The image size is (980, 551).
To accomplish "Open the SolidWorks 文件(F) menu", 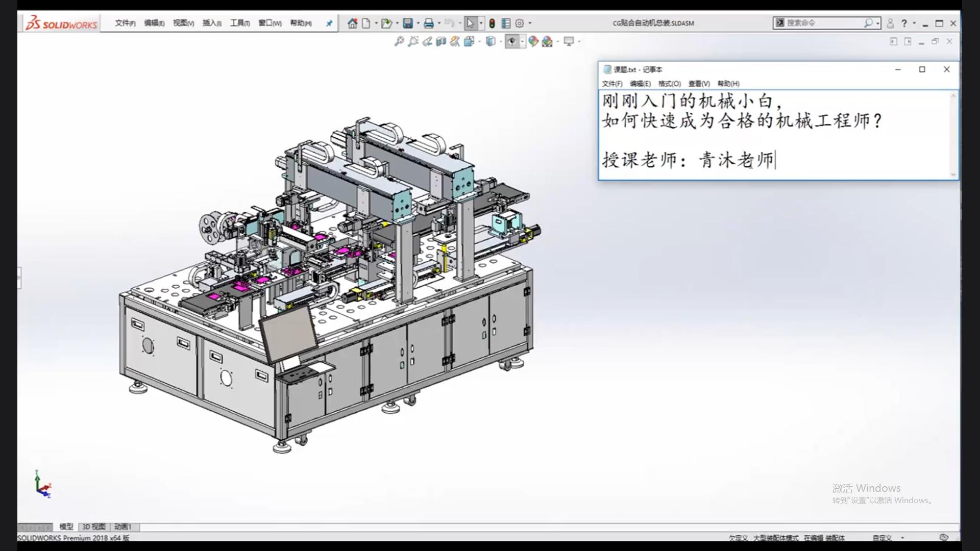I will tap(125, 23).
